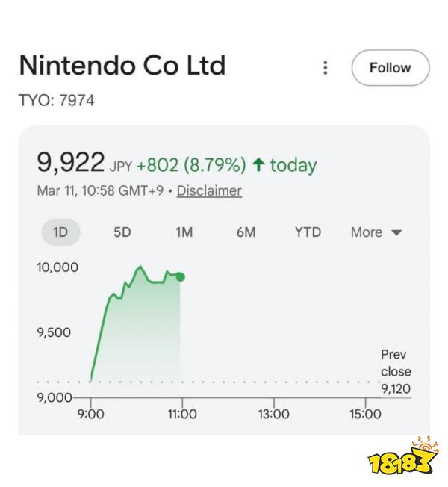Switch to the 5D chart range

[x=122, y=232]
